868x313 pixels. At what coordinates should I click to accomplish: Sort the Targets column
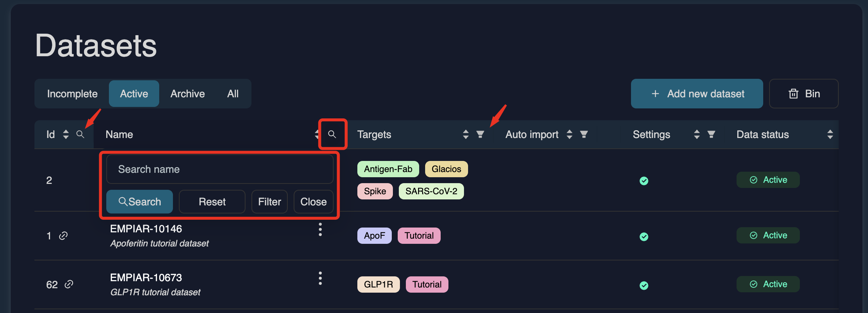point(466,134)
